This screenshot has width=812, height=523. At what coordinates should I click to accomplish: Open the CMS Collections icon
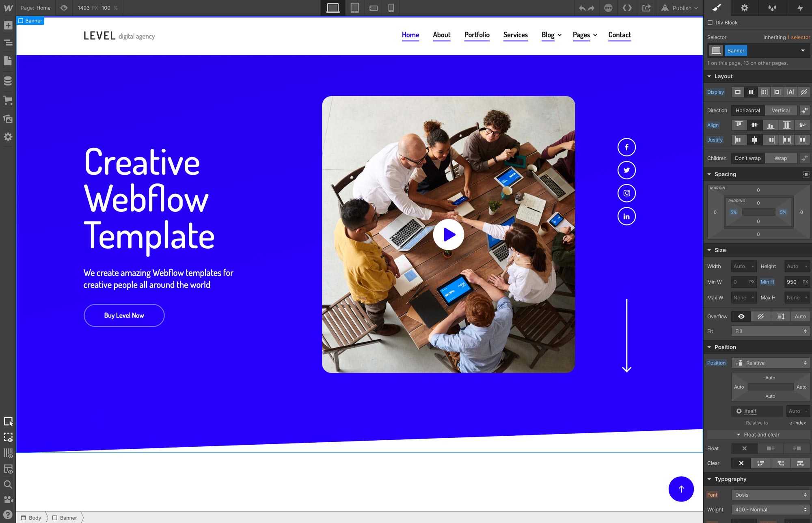[x=8, y=81]
